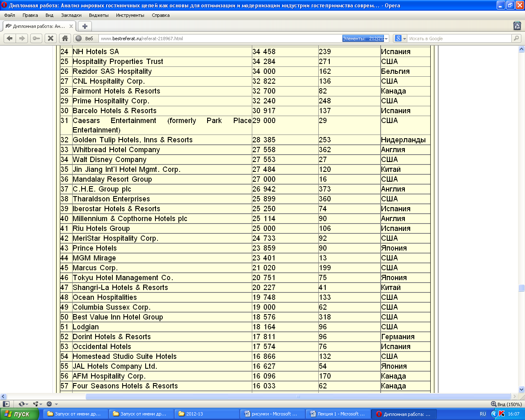Click the address bar URL field
The width and height of the screenshot is (525, 420).
[221, 39]
